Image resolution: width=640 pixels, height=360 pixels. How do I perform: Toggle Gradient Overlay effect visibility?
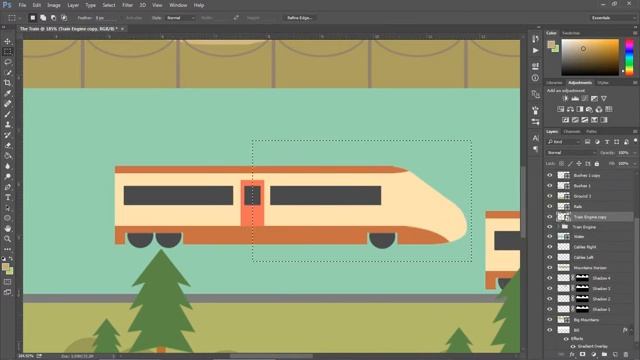click(x=573, y=347)
